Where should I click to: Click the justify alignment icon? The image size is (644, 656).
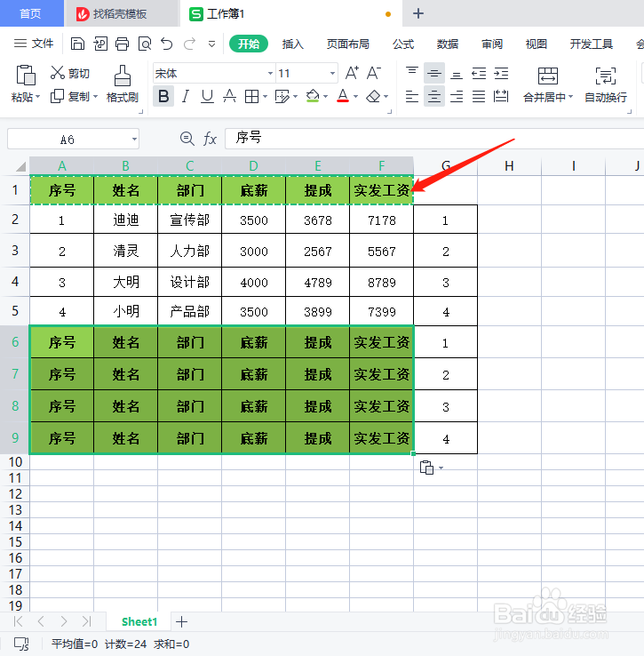[479, 97]
